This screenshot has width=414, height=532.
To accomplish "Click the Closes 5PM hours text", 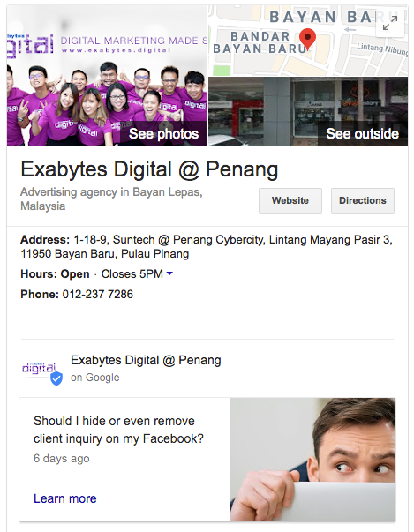I will [132, 273].
